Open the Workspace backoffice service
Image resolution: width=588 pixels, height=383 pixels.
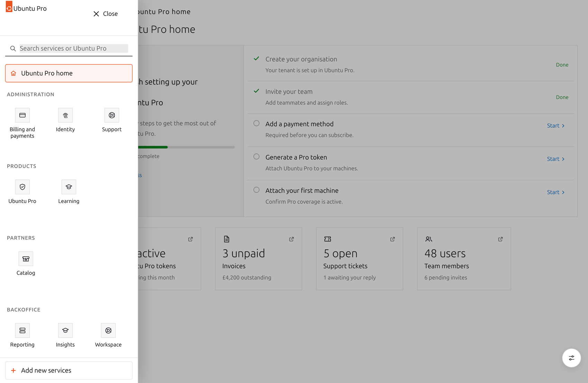click(x=108, y=335)
